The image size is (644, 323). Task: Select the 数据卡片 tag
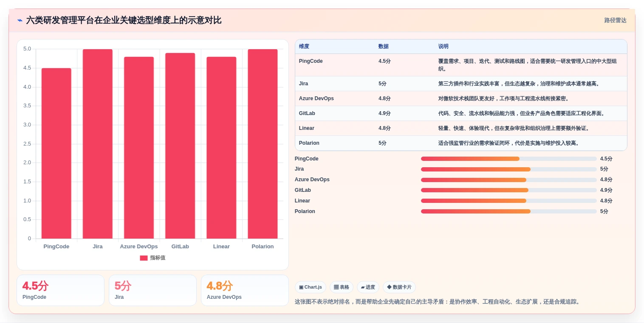tap(399, 287)
